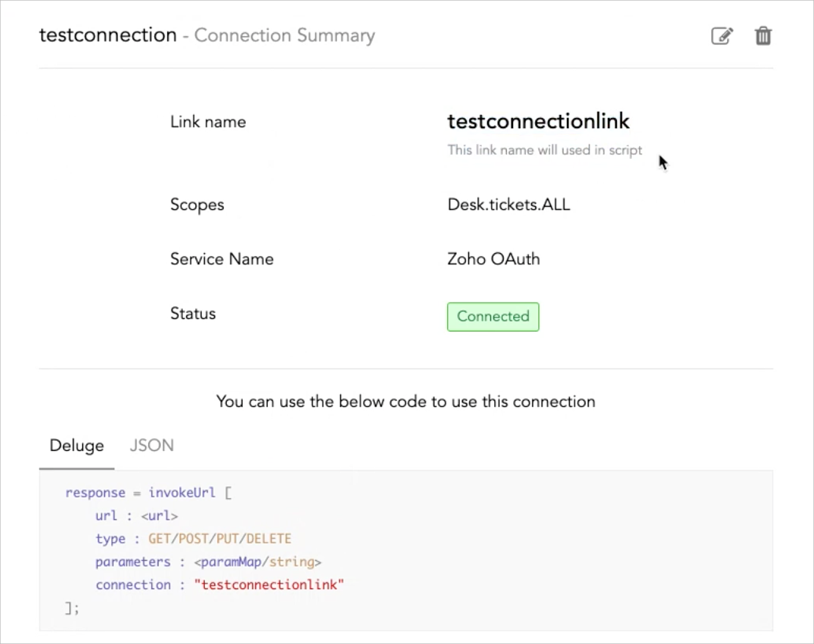
Task: Click the 'response = invokeUrl' code line
Action: pos(148,493)
